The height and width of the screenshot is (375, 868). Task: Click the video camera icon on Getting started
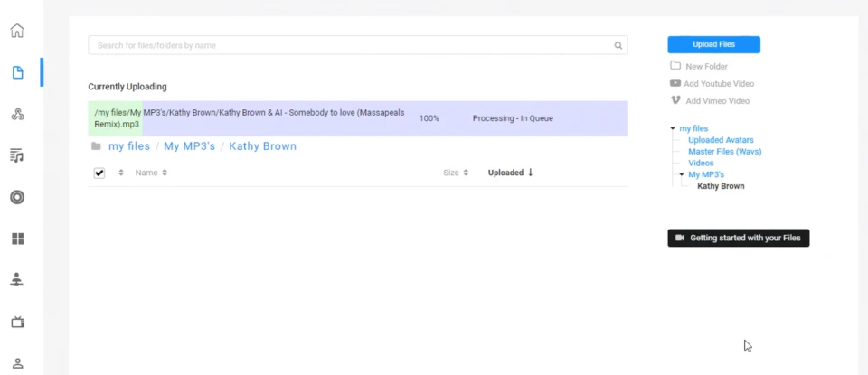(x=680, y=238)
